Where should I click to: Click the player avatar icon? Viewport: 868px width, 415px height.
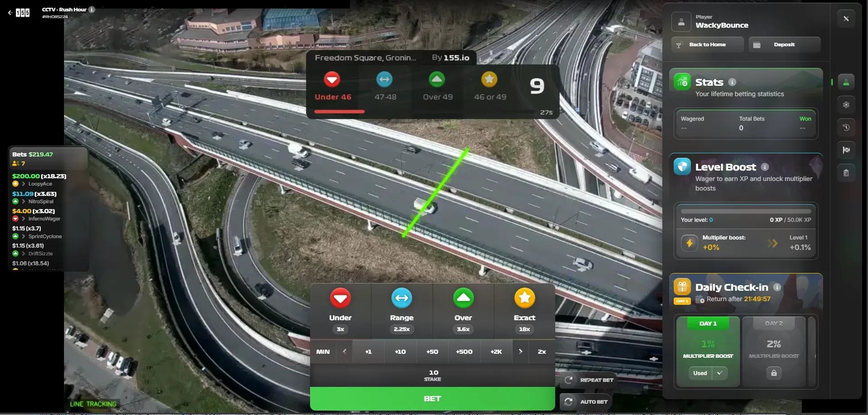[681, 21]
